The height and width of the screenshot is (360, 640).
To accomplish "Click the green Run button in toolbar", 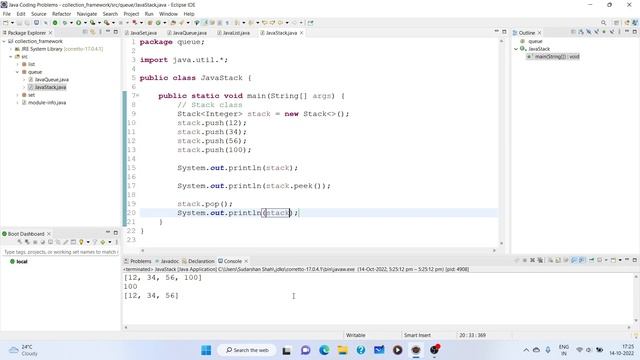I will (x=78, y=23).
